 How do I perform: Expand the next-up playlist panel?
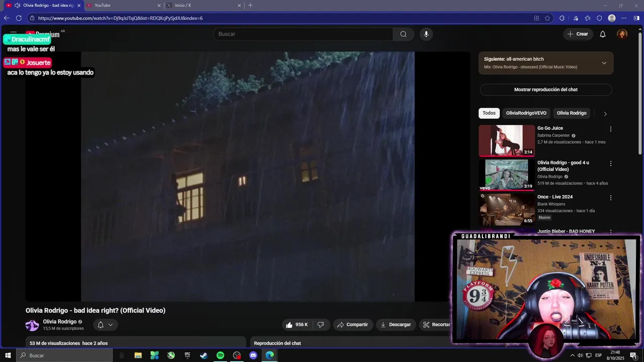[x=604, y=63]
